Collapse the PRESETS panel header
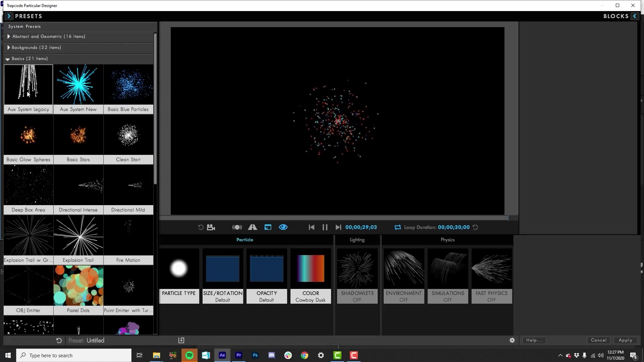The width and height of the screenshot is (644, 362). 9,16
